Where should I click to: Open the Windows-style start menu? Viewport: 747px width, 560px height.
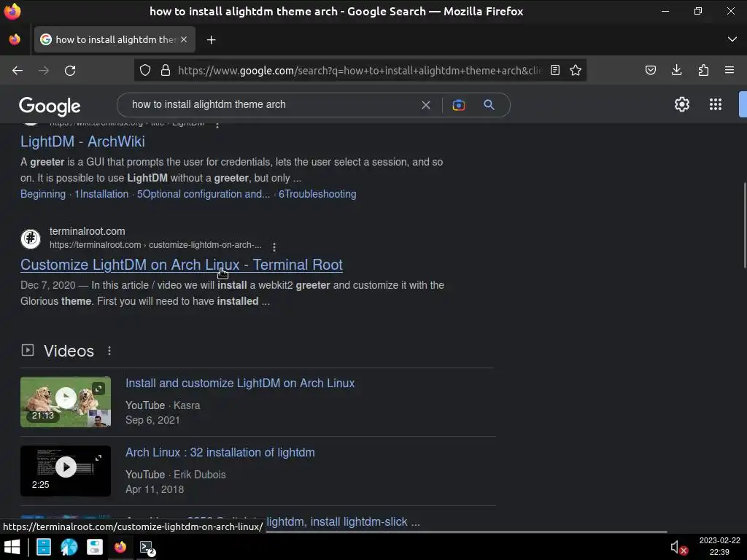[12, 547]
